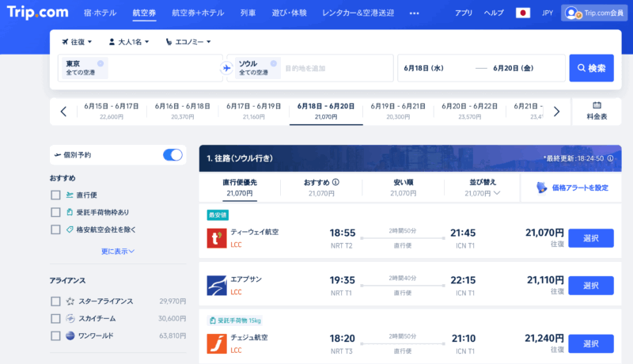
Task: Go to 航空券+ホテル section
Action: [198, 13]
